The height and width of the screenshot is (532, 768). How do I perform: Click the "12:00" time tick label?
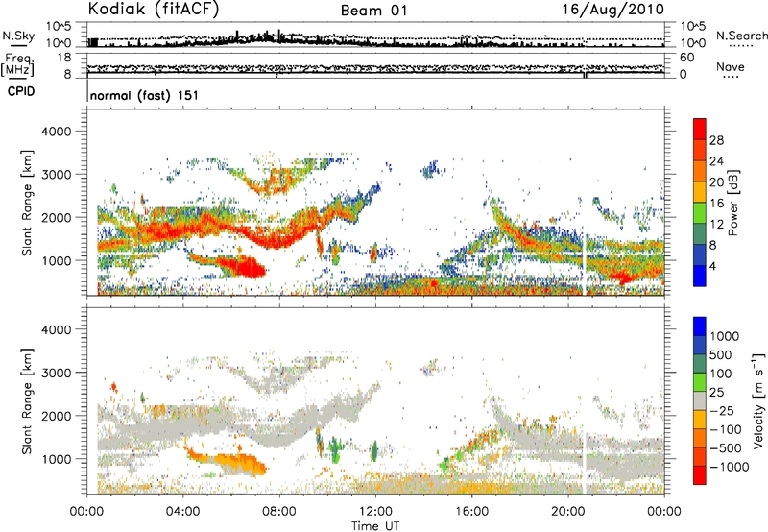[375, 512]
